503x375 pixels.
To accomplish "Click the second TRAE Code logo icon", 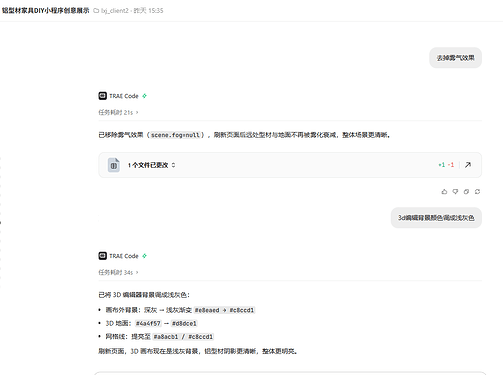I will 102,256.
